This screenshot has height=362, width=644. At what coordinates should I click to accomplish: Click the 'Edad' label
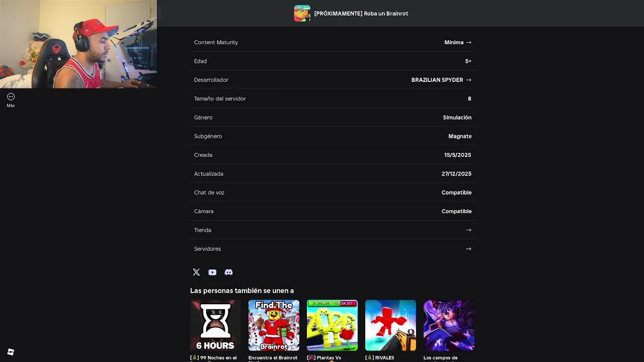[x=200, y=61]
